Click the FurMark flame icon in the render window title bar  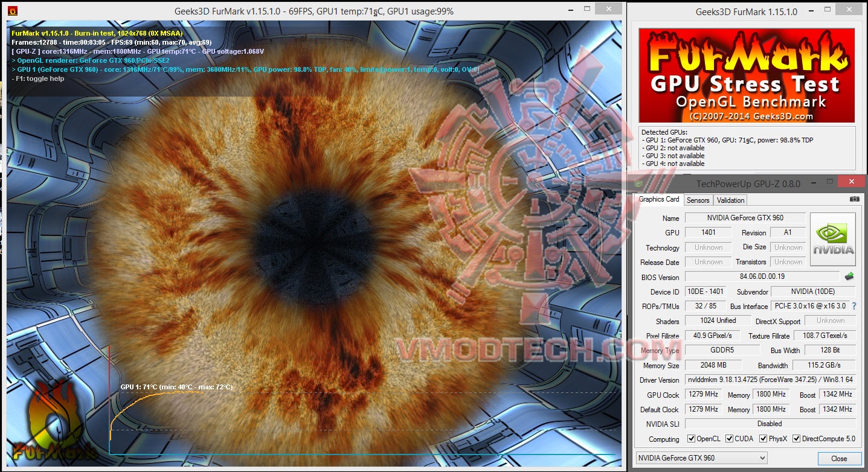[x=12, y=11]
